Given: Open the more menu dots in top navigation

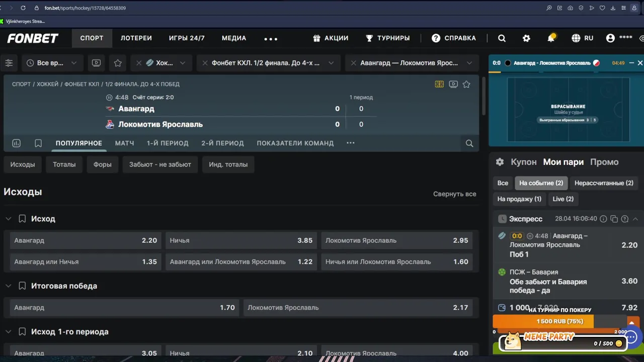Looking at the screenshot, I should pos(271,39).
